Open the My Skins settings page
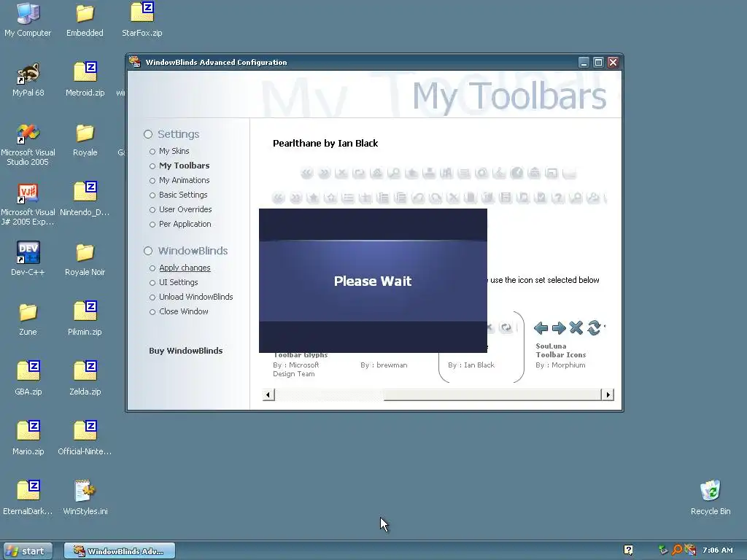 (174, 151)
